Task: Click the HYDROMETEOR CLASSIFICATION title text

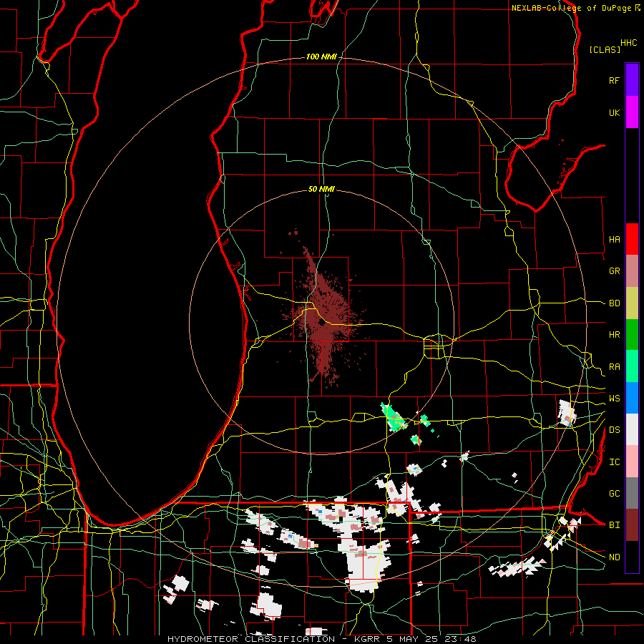Action: 251,639
